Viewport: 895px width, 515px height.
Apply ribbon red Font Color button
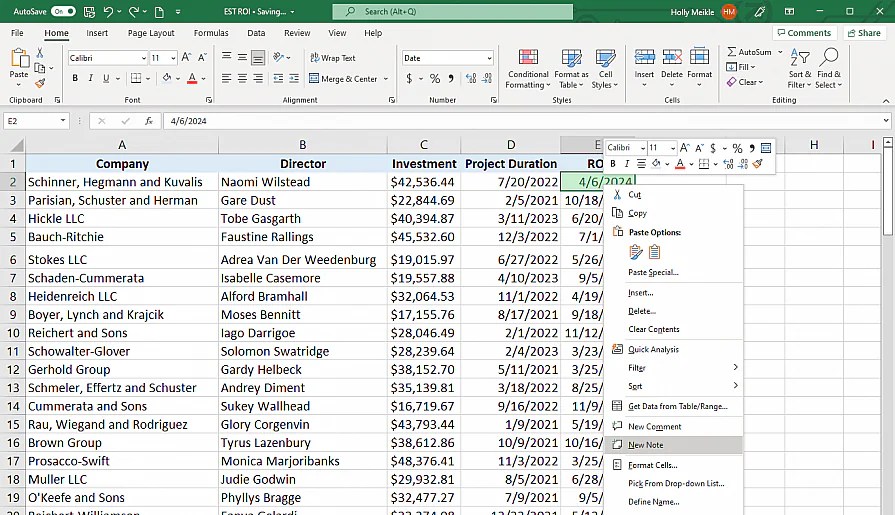(192, 78)
